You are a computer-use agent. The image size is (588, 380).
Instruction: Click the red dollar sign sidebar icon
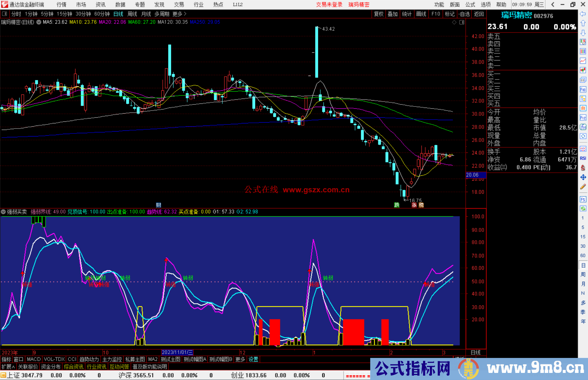pyautogui.click(x=583, y=168)
